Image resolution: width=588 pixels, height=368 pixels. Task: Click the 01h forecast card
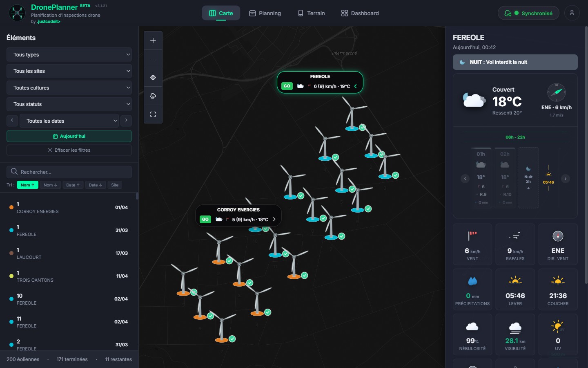[x=481, y=178]
